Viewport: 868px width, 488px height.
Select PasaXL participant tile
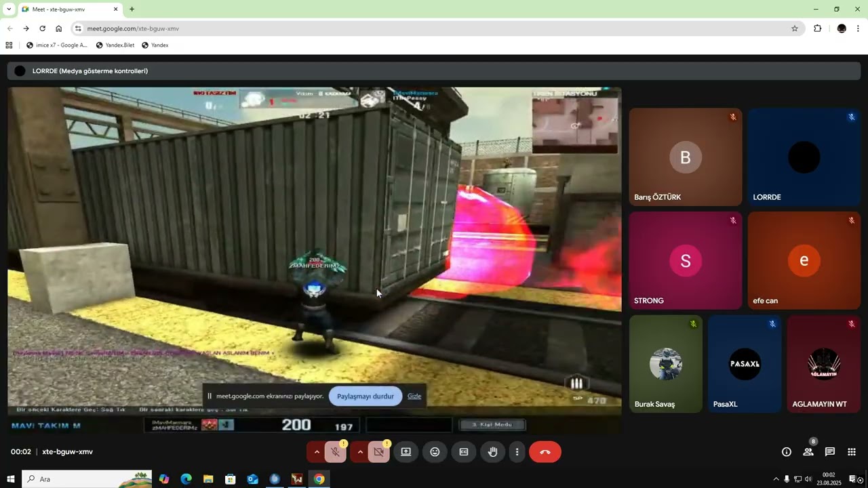pos(745,364)
